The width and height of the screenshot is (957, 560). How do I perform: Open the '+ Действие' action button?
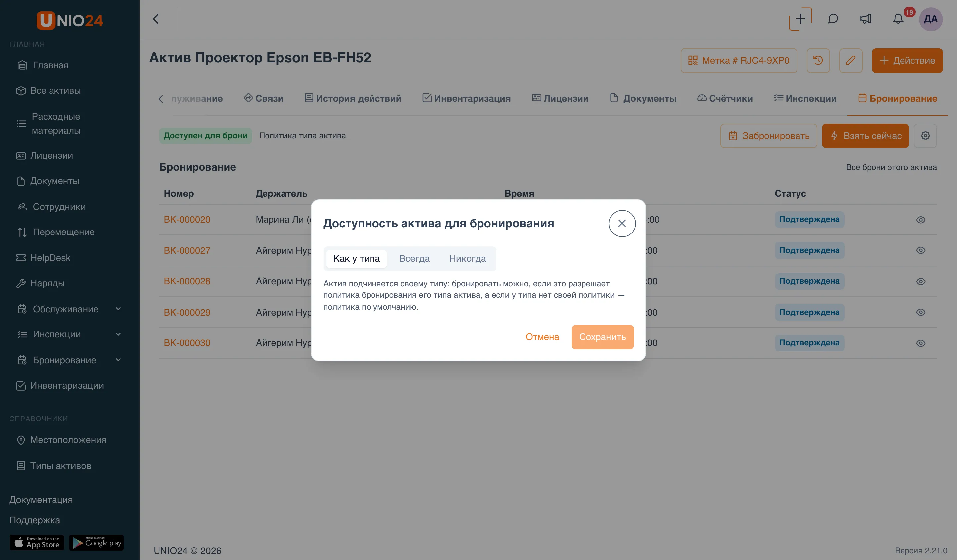coord(907,60)
